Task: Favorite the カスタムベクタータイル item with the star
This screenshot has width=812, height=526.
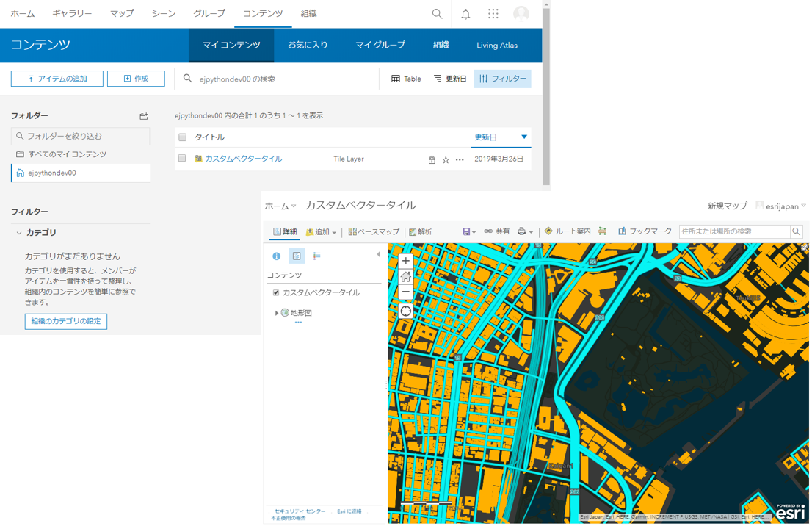Action: (x=446, y=159)
